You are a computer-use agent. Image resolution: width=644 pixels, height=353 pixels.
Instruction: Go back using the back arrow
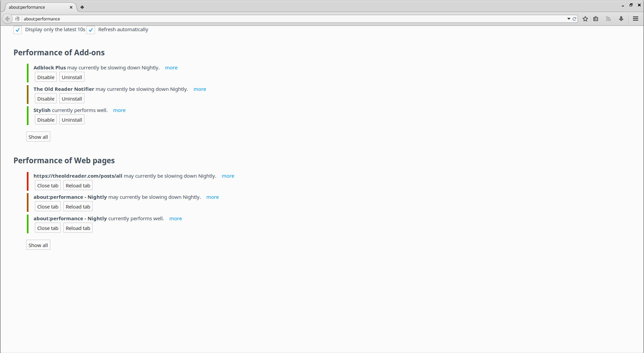[7, 19]
